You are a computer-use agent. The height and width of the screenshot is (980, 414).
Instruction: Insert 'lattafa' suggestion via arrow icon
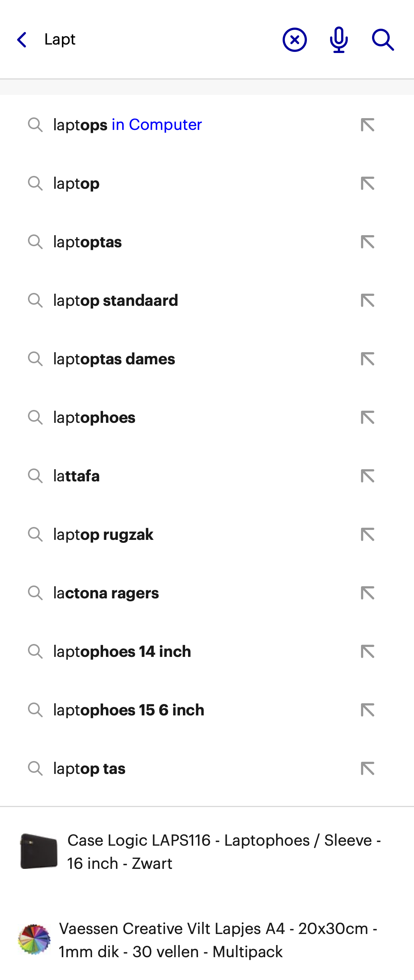click(x=368, y=476)
